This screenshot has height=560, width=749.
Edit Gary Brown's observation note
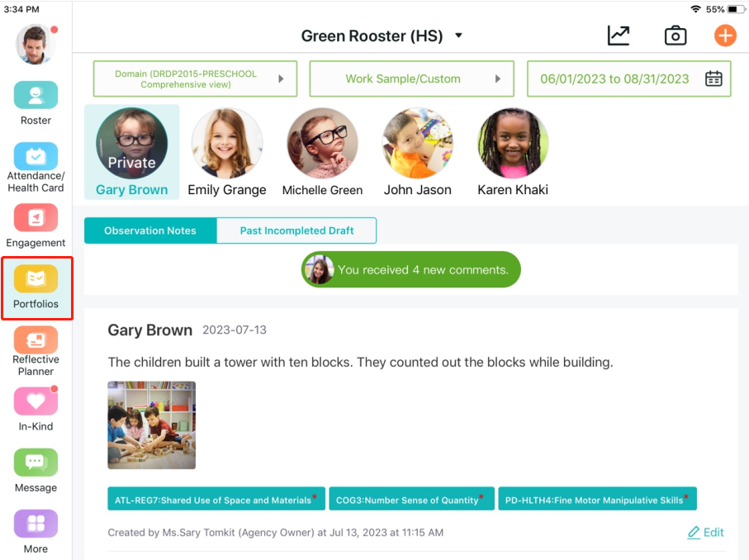click(705, 532)
